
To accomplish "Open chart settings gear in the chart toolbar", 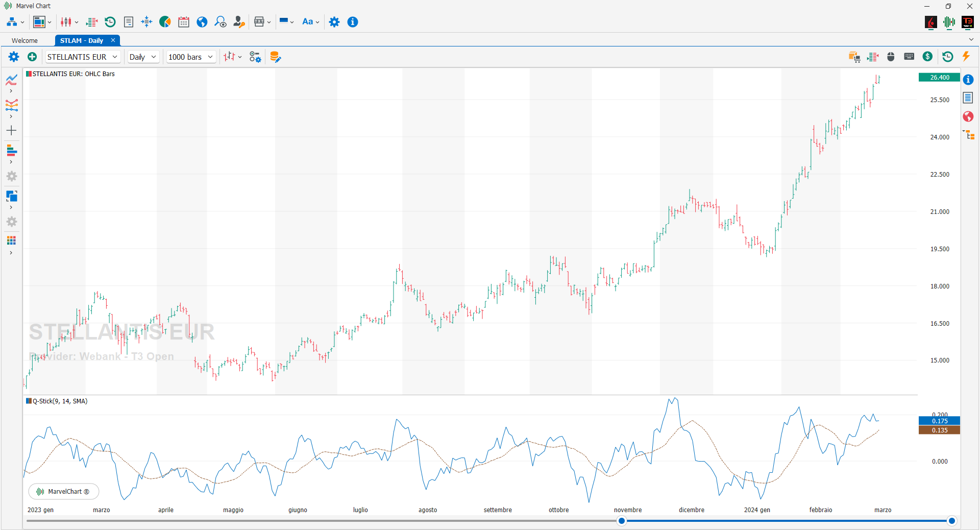I will (x=14, y=57).
